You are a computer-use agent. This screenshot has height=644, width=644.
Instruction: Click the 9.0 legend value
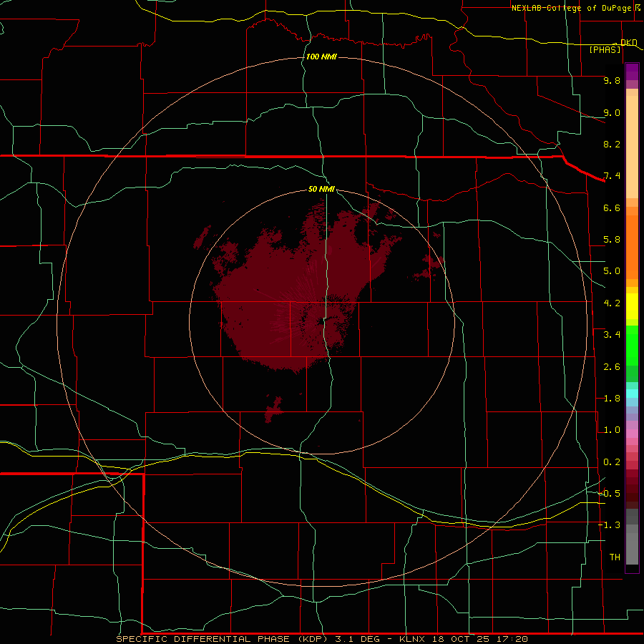coord(612,112)
